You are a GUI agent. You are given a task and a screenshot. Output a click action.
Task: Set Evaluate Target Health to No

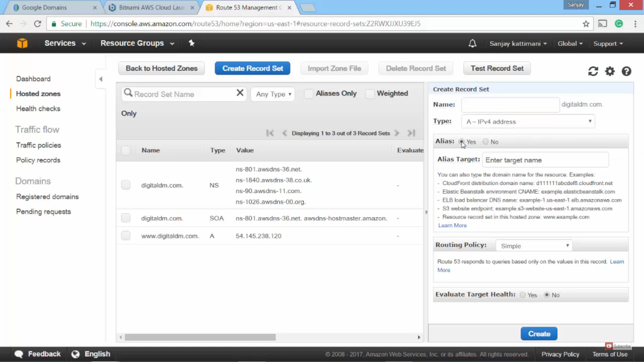pos(547,295)
